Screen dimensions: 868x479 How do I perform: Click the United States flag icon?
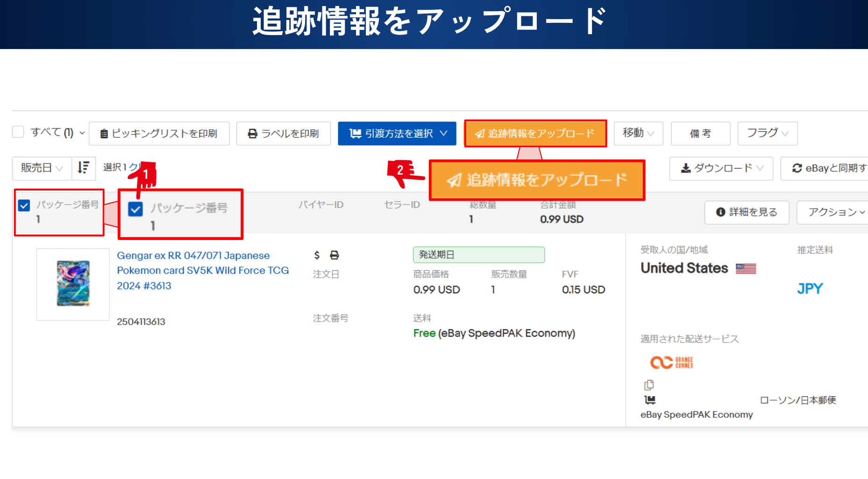click(x=746, y=268)
